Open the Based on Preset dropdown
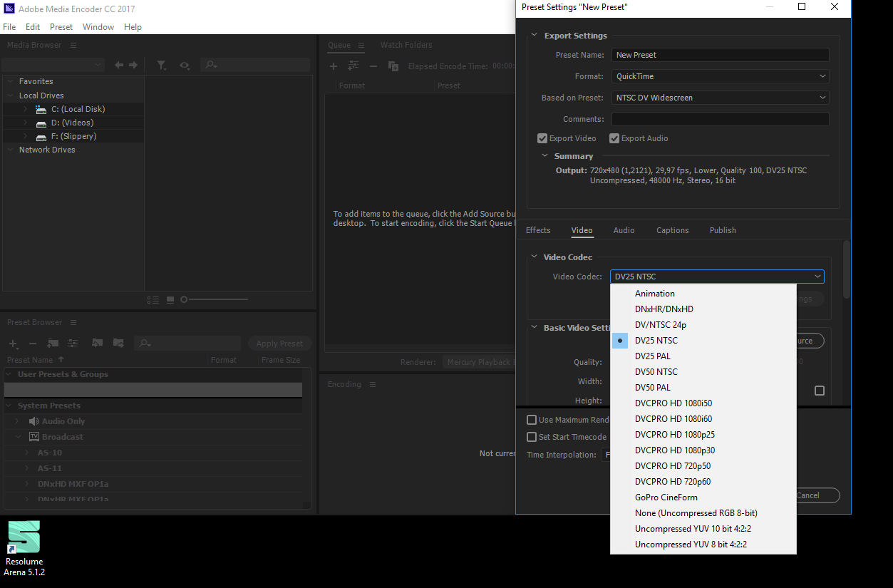Viewport: 893px width, 588px height. coord(720,98)
